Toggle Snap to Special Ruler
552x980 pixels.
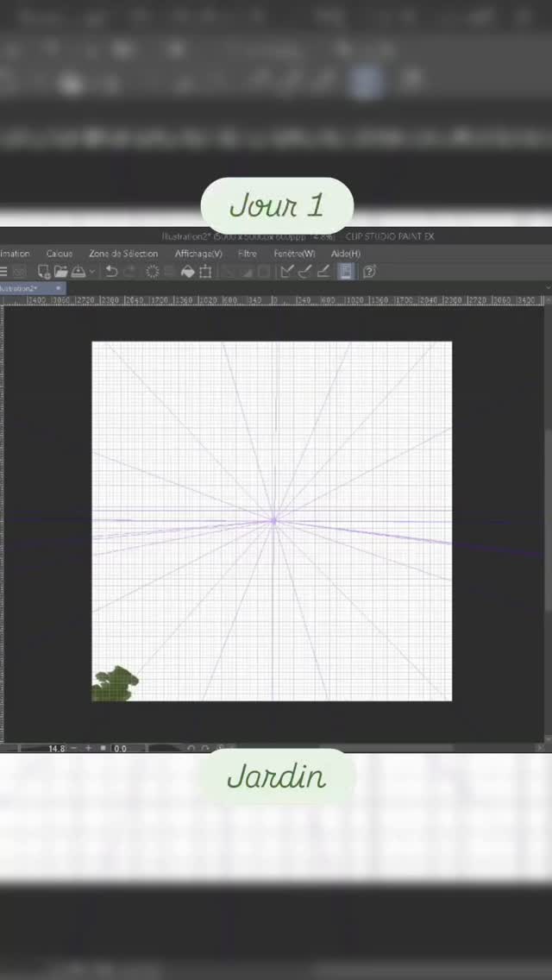tap(304, 271)
